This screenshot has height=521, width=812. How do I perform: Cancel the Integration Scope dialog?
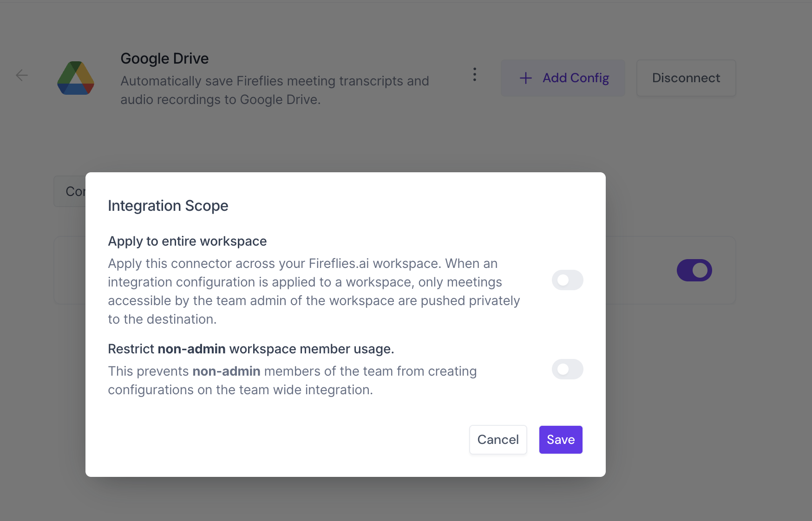click(498, 440)
